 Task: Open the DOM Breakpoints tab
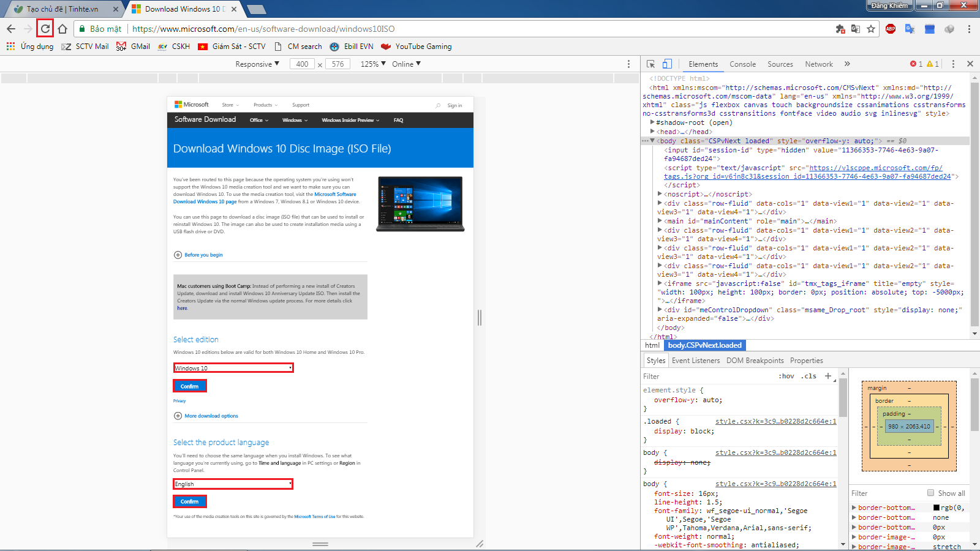755,361
